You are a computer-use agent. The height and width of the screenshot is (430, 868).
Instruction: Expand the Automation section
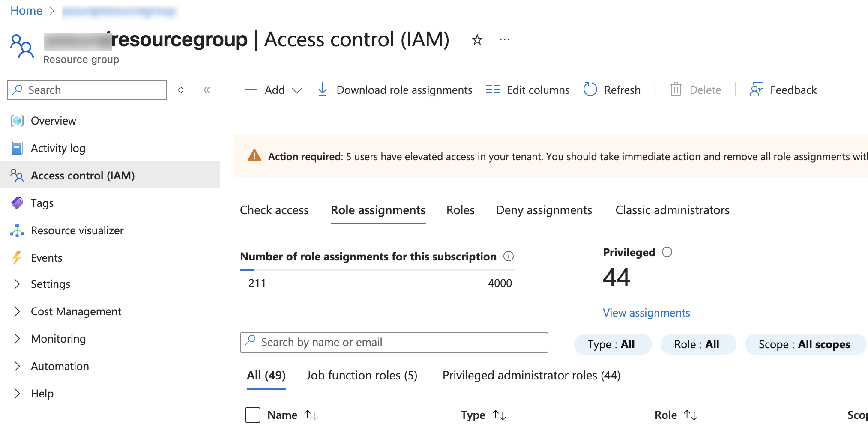click(x=17, y=366)
